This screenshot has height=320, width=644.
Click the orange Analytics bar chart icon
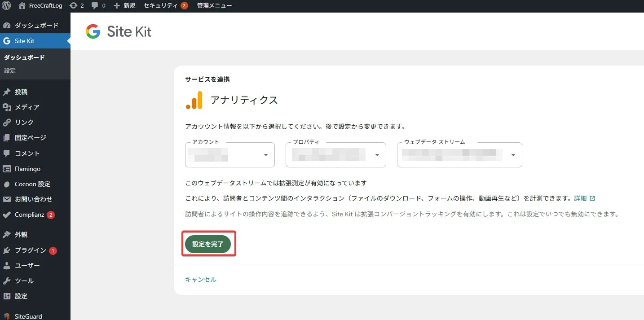(x=193, y=100)
